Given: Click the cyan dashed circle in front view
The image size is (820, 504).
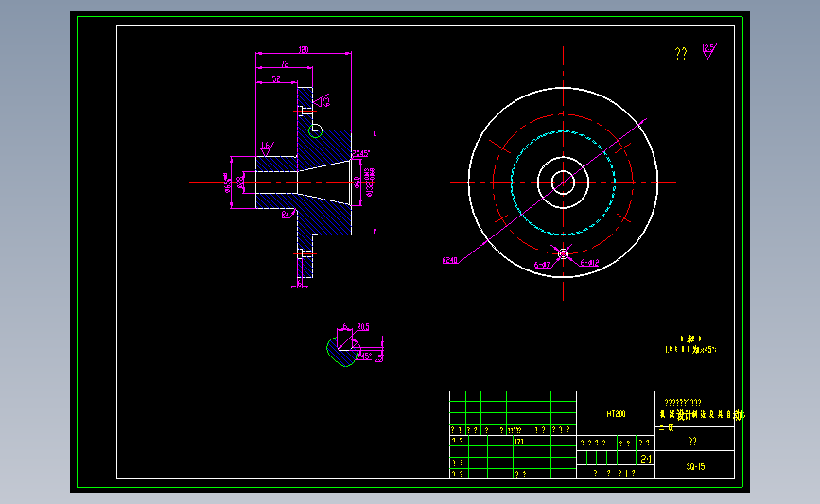Looking at the screenshot, I should point(564,183).
